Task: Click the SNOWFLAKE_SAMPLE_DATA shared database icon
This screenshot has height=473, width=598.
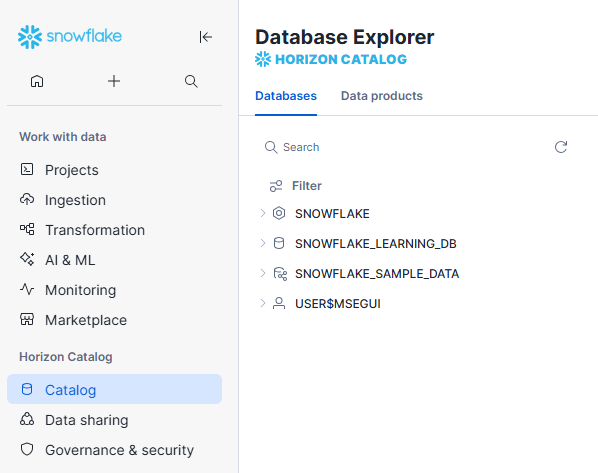Action: (x=280, y=274)
